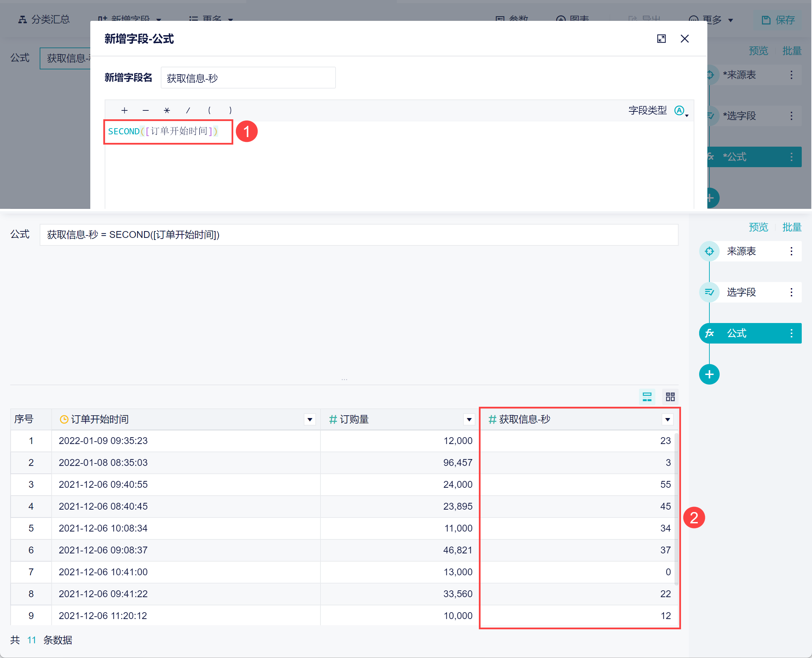Open the 字段类型 field type selector

(681, 111)
